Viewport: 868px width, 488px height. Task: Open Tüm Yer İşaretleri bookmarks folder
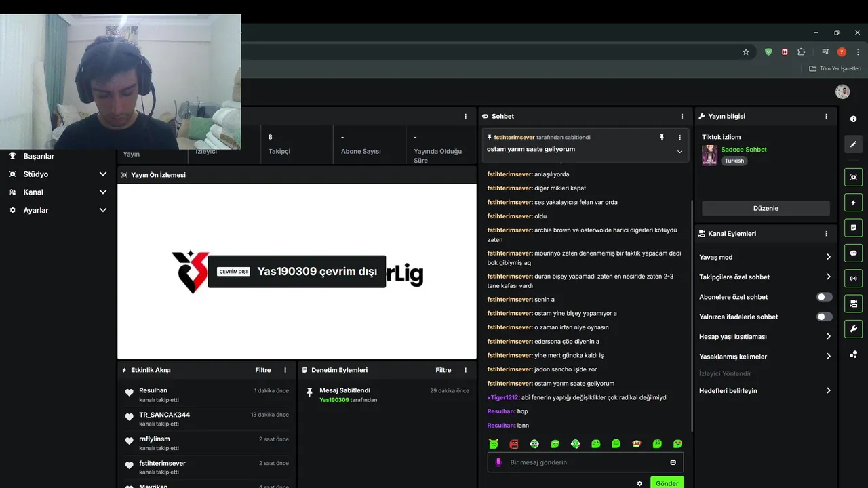(835, 68)
